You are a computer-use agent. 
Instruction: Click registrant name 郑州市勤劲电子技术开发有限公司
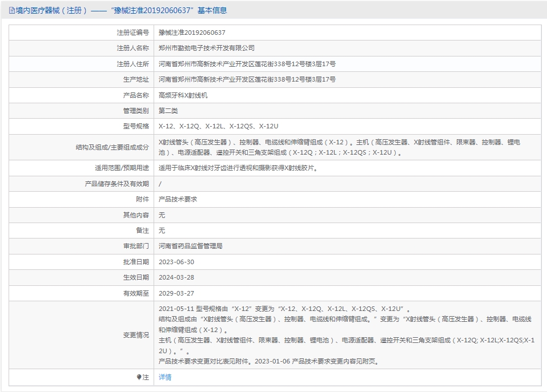click(x=207, y=49)
